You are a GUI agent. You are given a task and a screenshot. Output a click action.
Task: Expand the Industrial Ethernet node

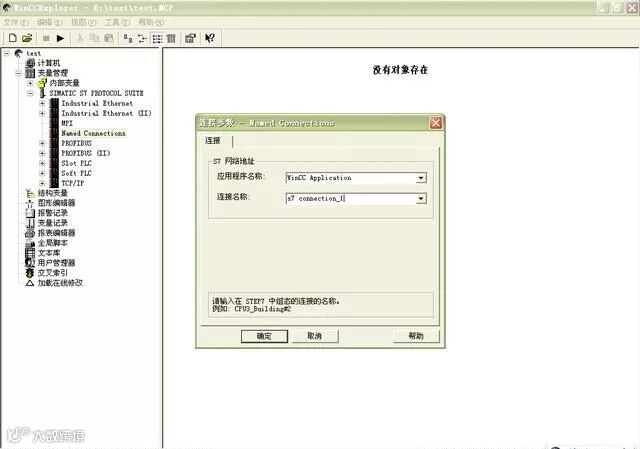pos(42,103)
